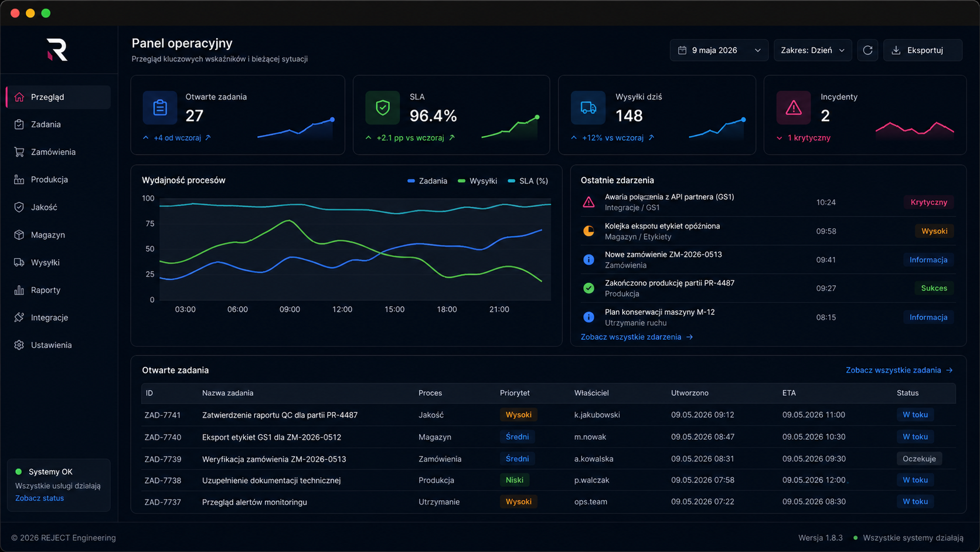
Task: Click the info icon for Plan konserwacji maszyny
Action: pos(588,317)
